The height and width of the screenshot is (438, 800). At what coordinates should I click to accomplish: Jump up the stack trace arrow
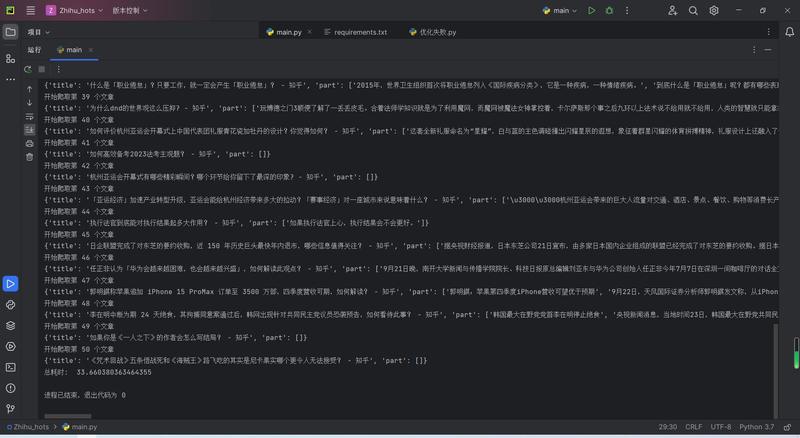pyautogui.click(x=30, y=89)
